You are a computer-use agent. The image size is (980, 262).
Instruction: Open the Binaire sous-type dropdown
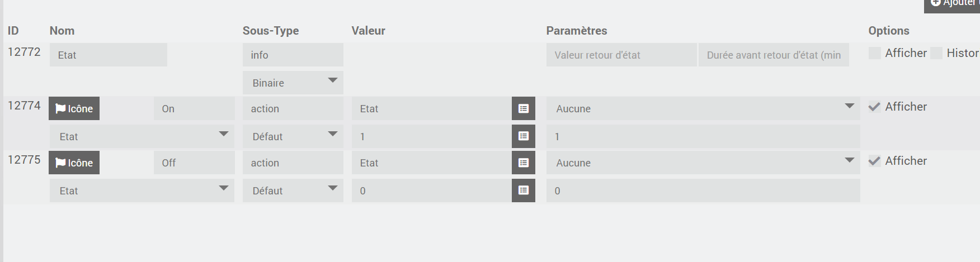tap(293, 83)
